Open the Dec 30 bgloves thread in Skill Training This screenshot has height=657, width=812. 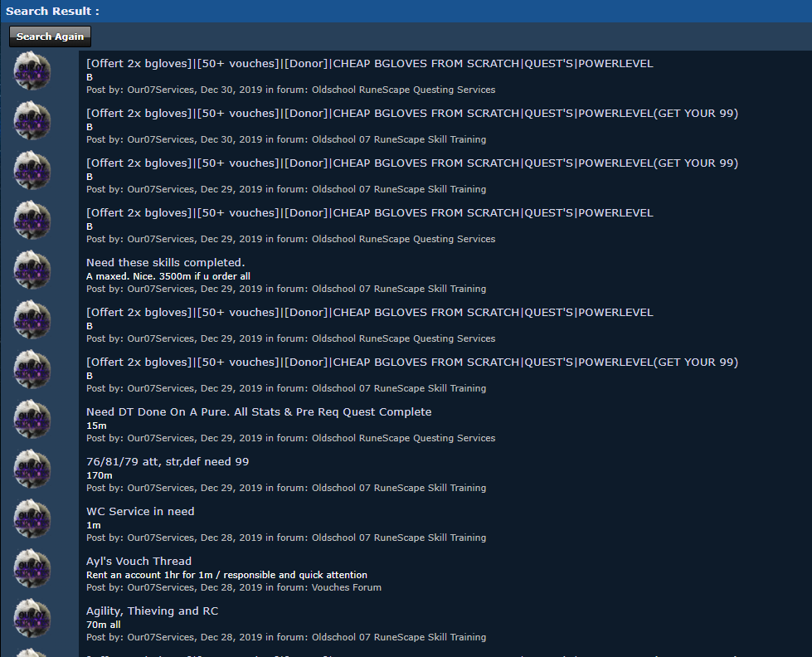(411, 113)
